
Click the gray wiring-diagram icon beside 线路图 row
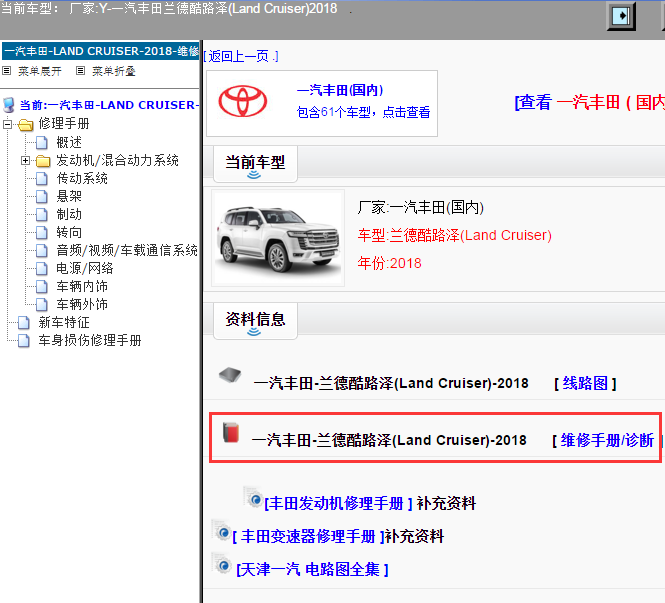tap(230, 375)
